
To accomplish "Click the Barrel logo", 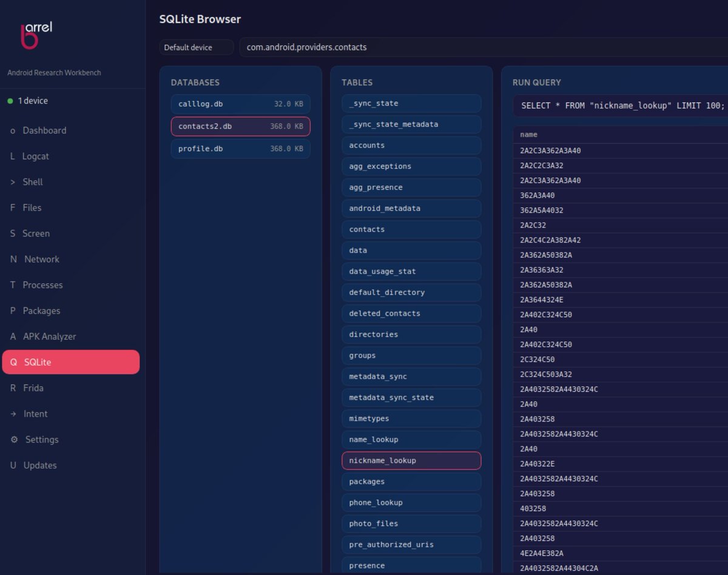I will [x=36, y=35].
